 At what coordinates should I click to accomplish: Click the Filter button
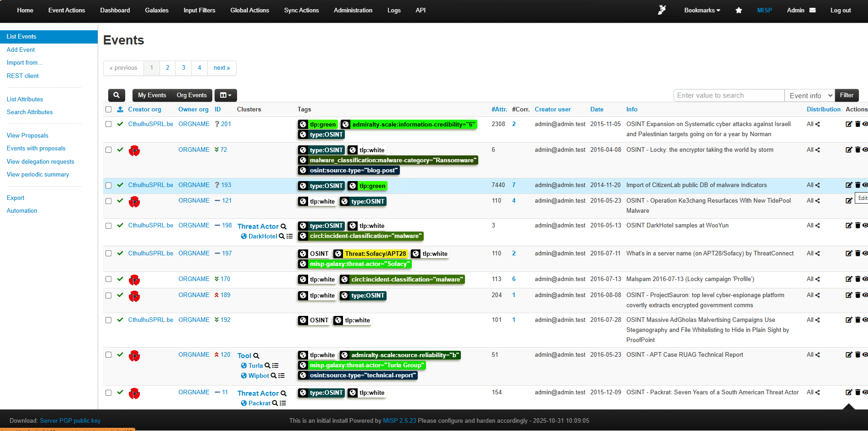(846, 95)
